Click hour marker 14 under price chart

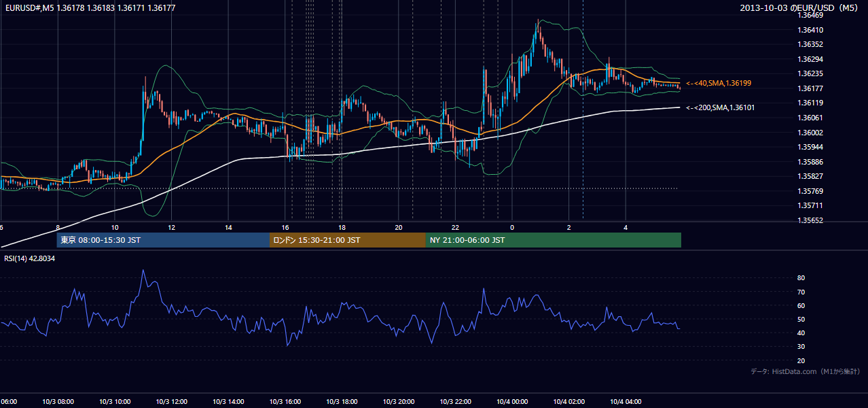[228, 227]
